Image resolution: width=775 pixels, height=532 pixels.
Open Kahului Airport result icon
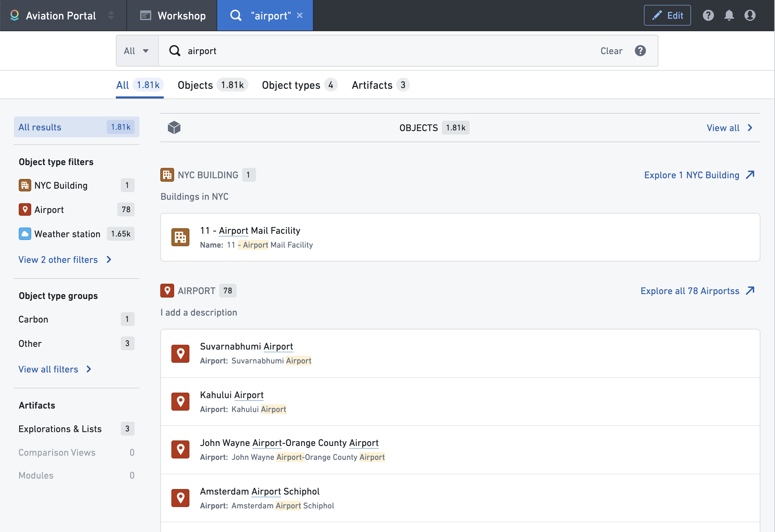pyautogui.click(x=180, y=402)
